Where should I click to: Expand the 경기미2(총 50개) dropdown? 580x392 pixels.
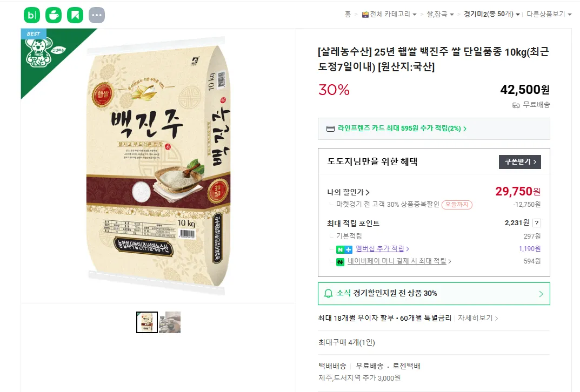click(x=491, y=14)
